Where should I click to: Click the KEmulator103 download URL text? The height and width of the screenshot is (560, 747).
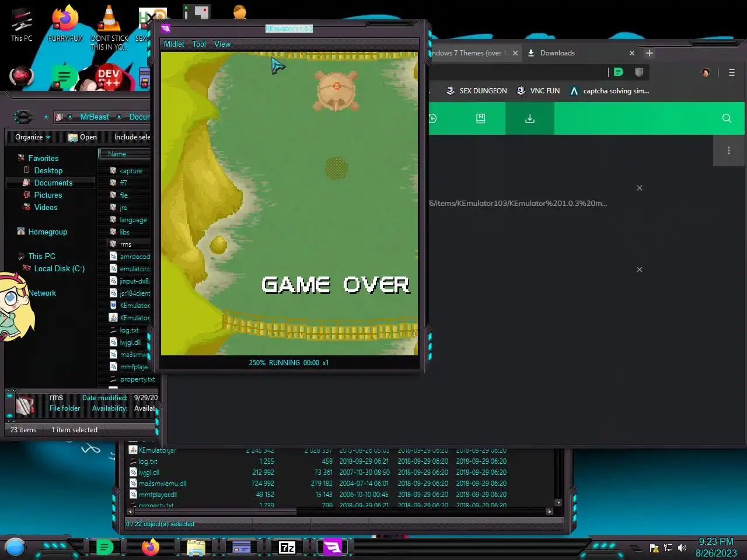[518, 203]
